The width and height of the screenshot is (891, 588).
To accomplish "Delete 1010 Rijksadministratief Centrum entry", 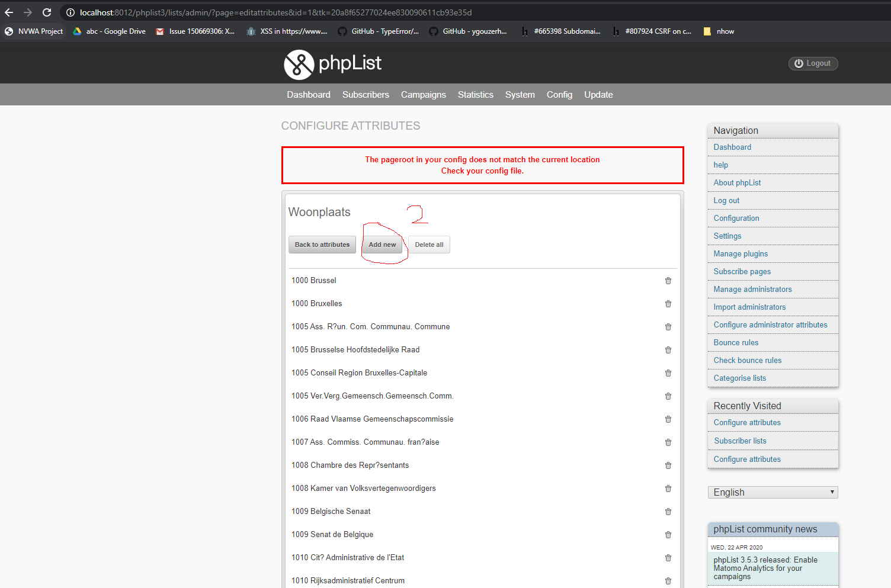I will pyautogui.click(x=668, y=581).
